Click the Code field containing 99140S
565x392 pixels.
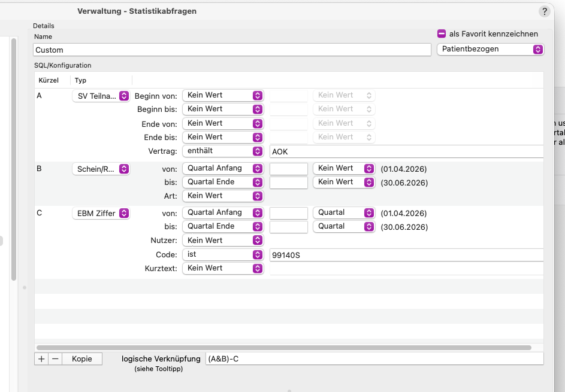point(406,255)
